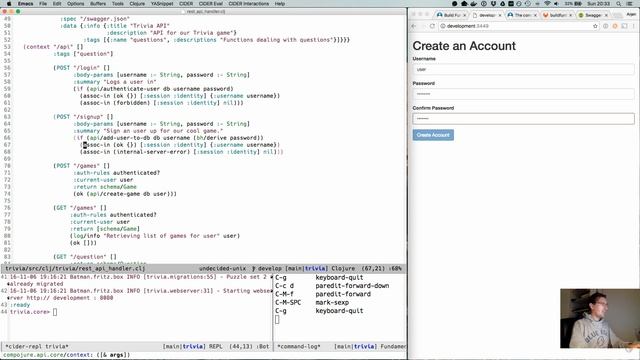Close the 'buildfun' browser tab
640x360 pixels.
pyautogui.click(x=571, y=15)
